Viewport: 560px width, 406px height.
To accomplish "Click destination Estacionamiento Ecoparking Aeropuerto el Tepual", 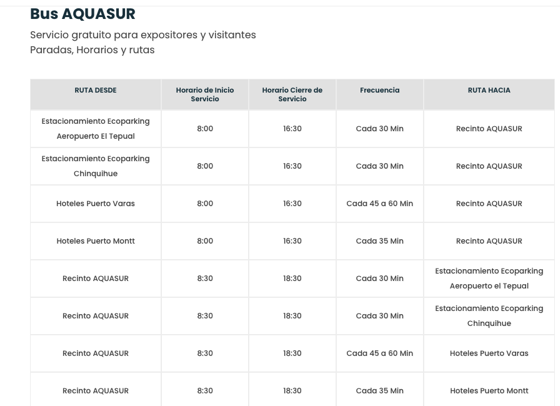I will click(x=489, y=279).
